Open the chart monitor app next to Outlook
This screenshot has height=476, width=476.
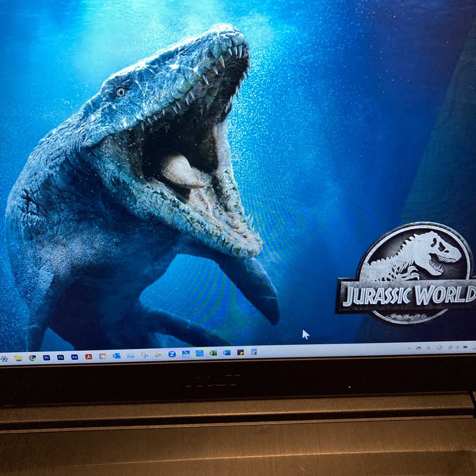coord(131,355)
